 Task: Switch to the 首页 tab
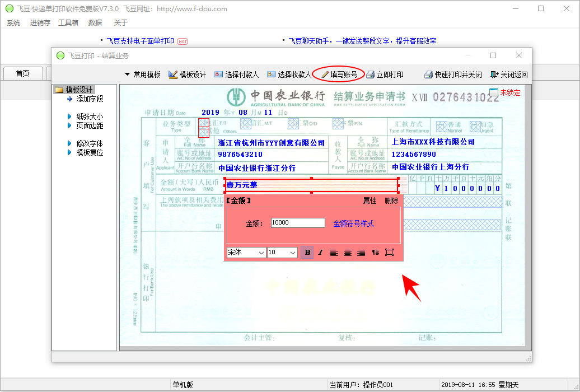(23, 73)
